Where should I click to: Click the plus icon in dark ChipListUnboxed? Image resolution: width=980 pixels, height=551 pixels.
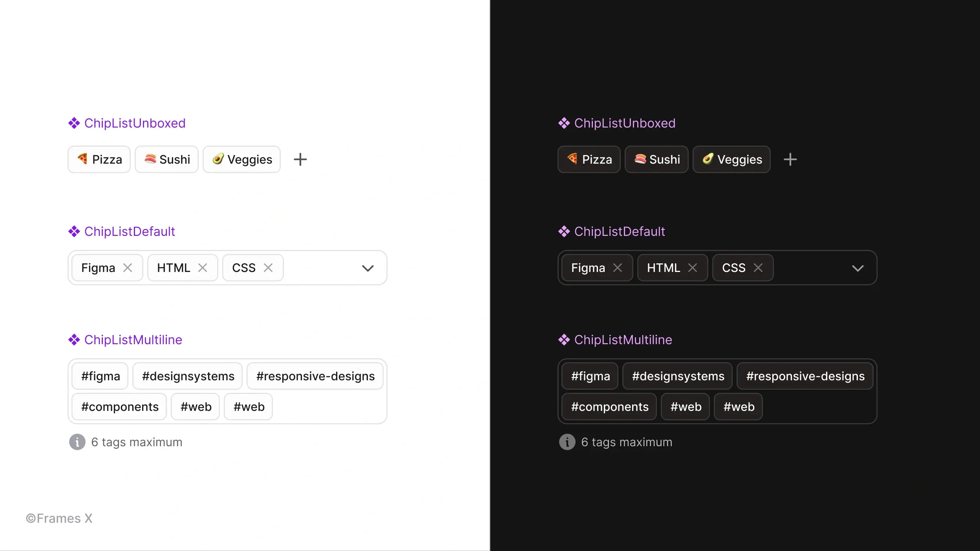[x=790, y=159]
